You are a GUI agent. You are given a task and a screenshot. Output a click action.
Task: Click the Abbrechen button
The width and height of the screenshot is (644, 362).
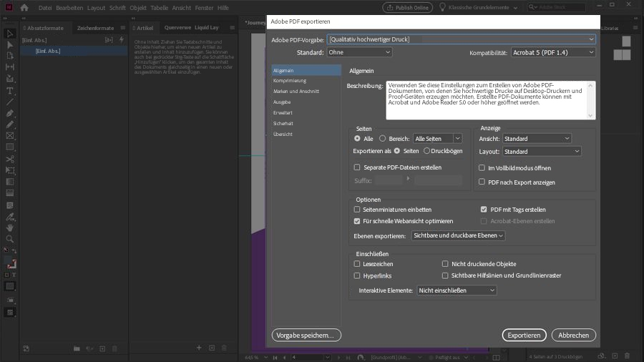[x=573, y=335]
